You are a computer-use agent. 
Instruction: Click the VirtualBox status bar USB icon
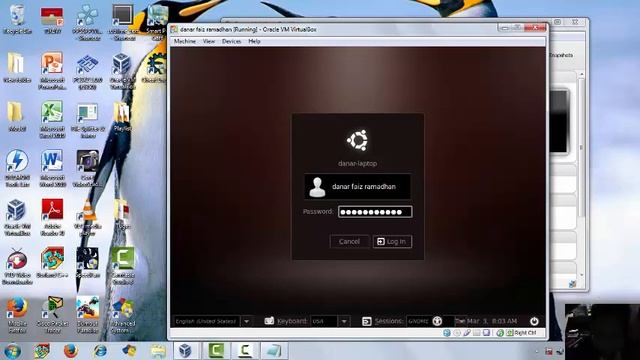click(467, 333)
